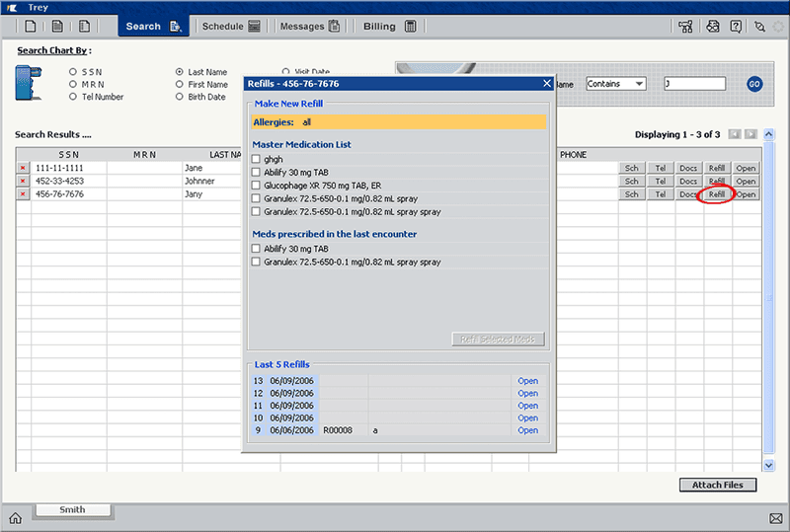Open the Billing tab
790x532 pixels.
389,27
